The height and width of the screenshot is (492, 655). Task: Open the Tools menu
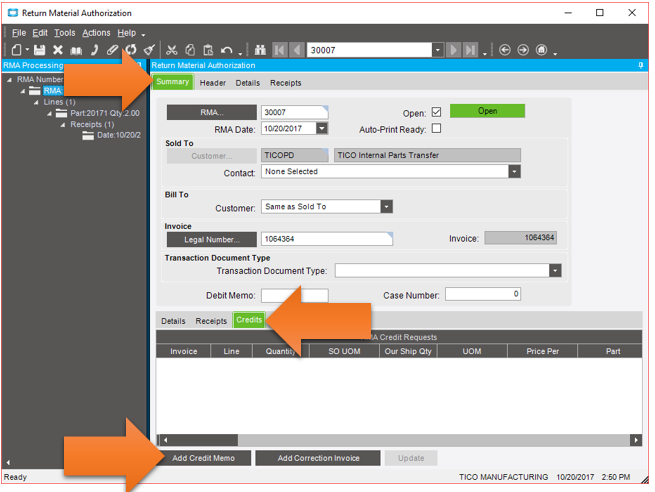(65, 33)
